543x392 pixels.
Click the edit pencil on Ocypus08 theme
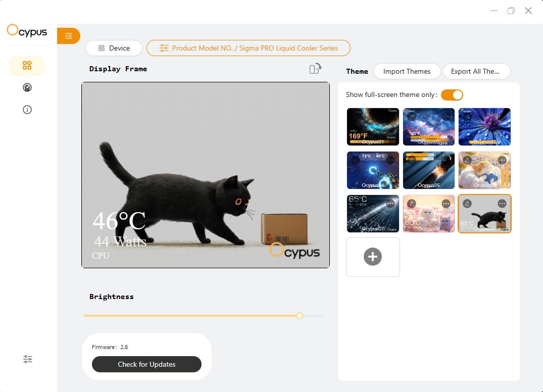412,203
